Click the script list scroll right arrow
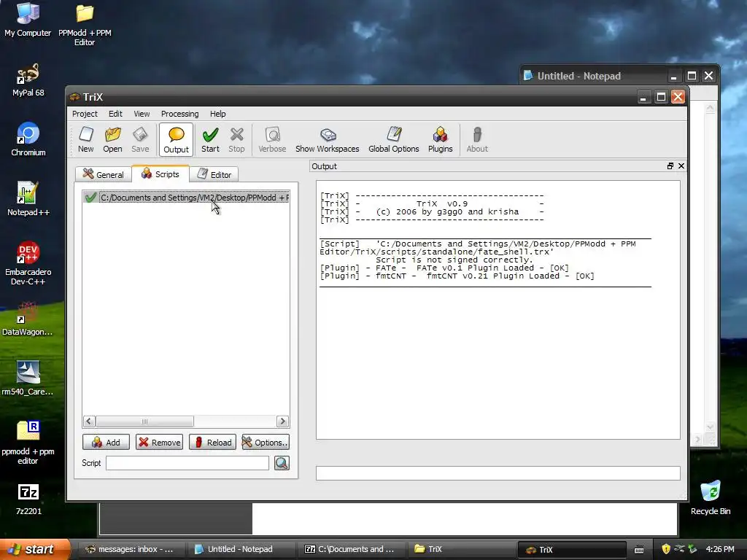The width and height of the screenshot is (747, 560). click(x=282, y=421)
